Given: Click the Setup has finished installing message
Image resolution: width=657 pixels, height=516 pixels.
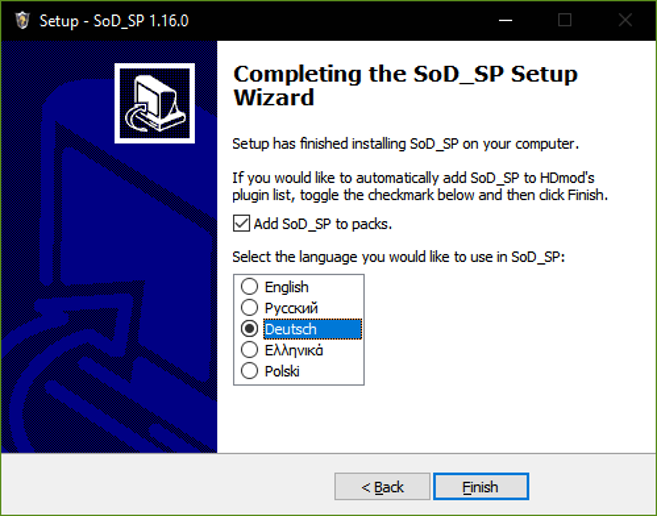Looking at the screenshot, I should click(x=405, y=143).
